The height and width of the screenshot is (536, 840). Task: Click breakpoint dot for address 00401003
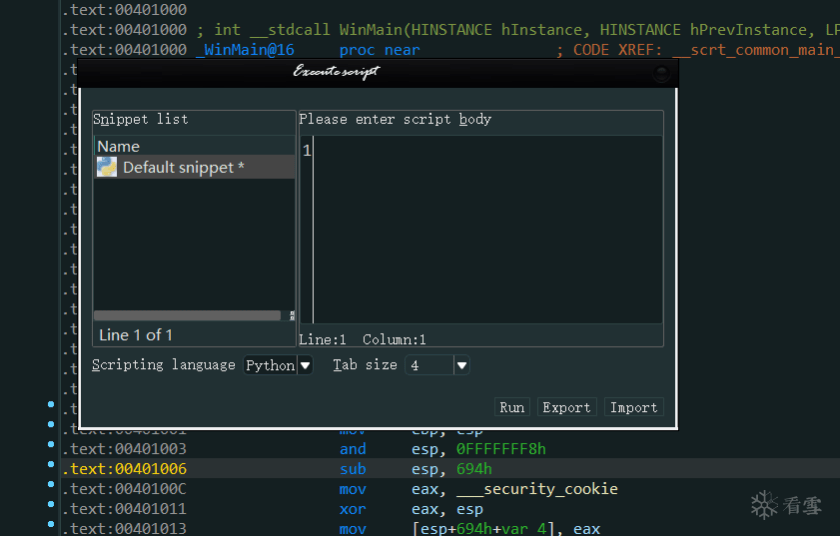coord(51,444)
